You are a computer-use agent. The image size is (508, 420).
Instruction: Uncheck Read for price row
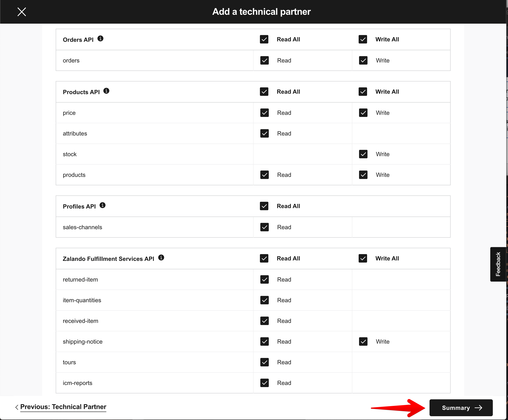[x=265, y=113]
